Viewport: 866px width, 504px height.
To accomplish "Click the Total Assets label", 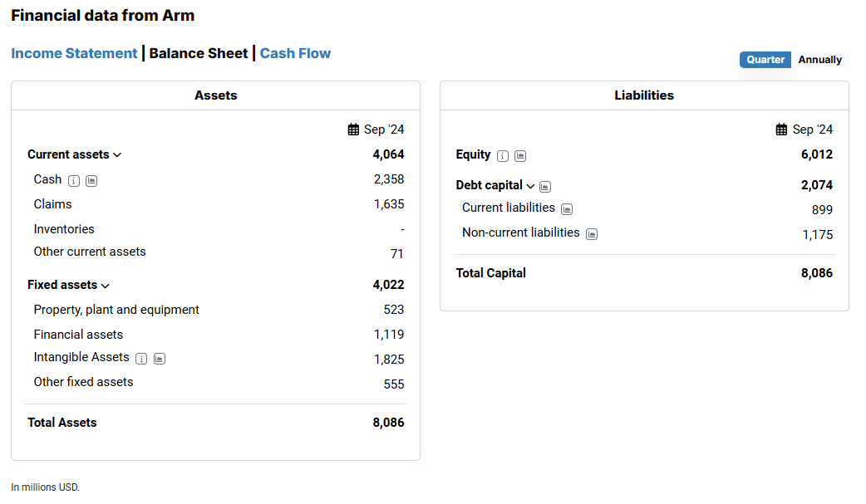I will click(x=62, y=423).
